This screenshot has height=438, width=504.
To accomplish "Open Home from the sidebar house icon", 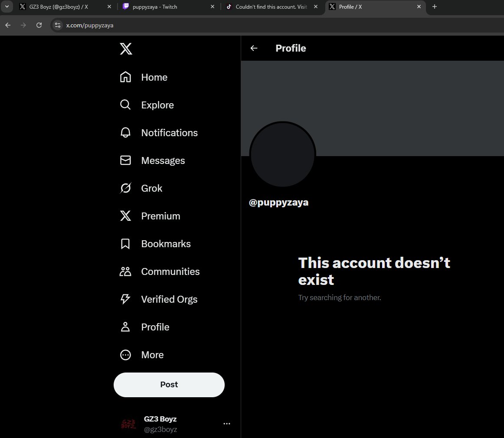I will (125, 77).
